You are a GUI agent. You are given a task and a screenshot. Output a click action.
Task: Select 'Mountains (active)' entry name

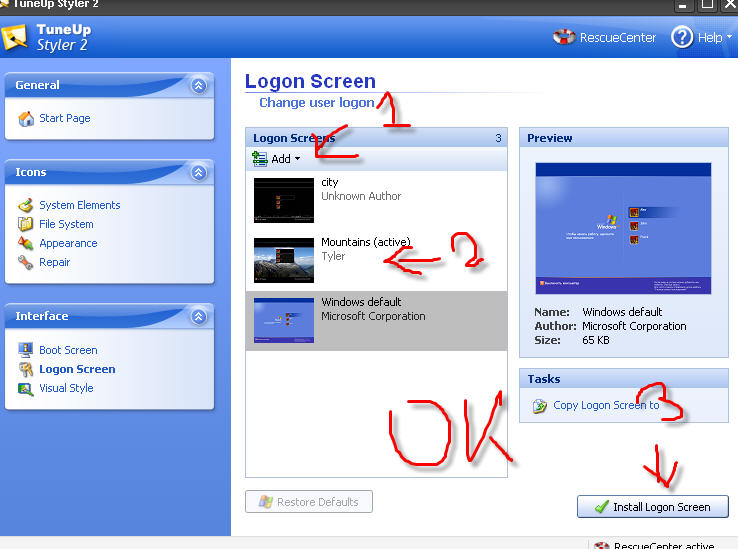click(366, 242)
